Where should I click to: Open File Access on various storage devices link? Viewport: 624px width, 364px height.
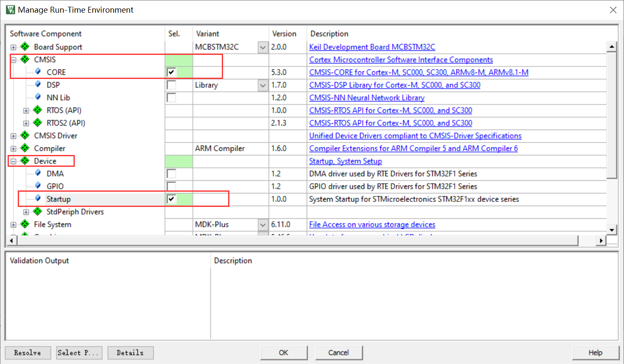tap(372, 224)
